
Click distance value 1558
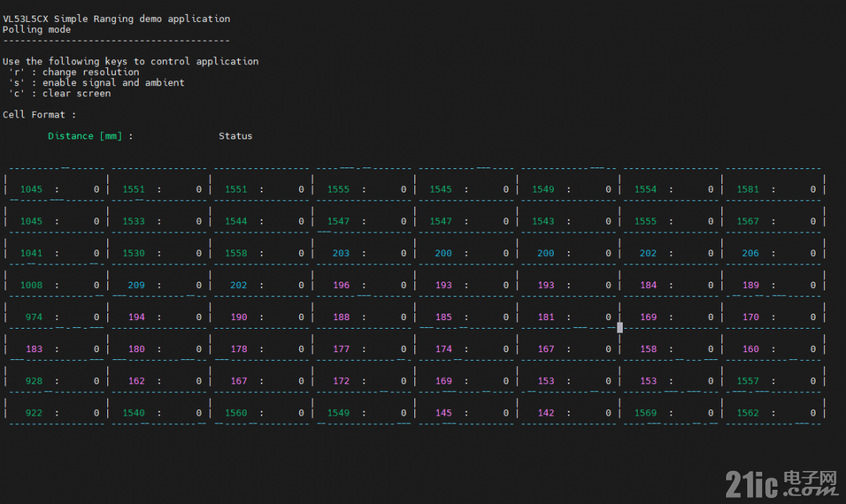click(x=236, y=253)
